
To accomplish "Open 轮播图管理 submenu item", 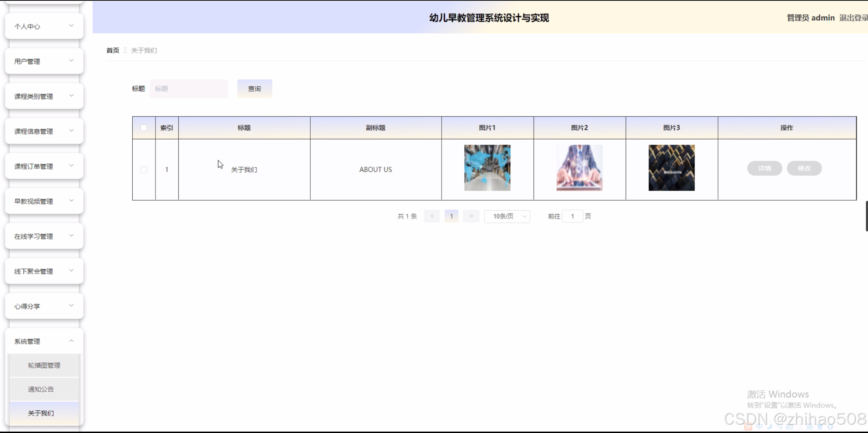I will point(44,365).
